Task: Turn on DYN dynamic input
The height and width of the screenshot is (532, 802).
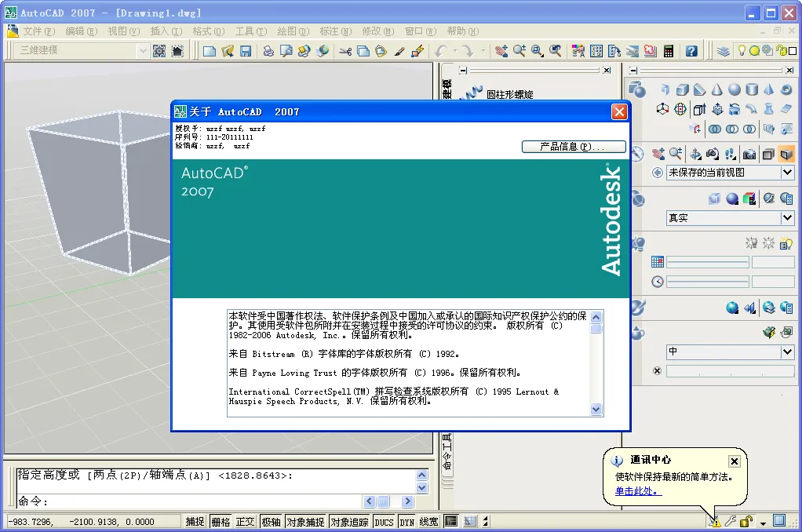Action: click(x=407, y=521)
